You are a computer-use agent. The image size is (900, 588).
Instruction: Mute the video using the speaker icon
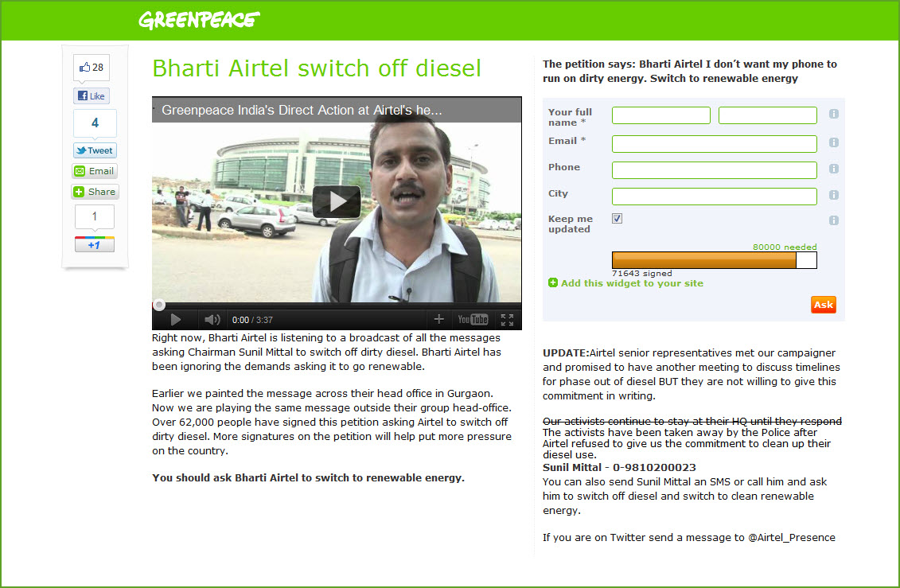coord(212,320)
